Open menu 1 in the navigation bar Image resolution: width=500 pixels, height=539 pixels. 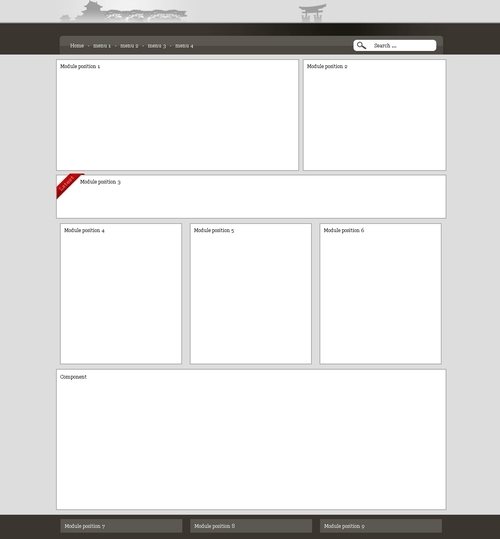coord(102,46)
